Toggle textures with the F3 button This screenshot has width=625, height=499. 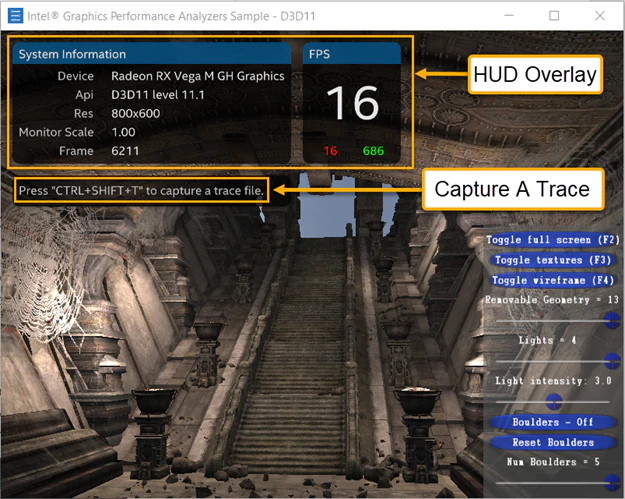[551, 260]
